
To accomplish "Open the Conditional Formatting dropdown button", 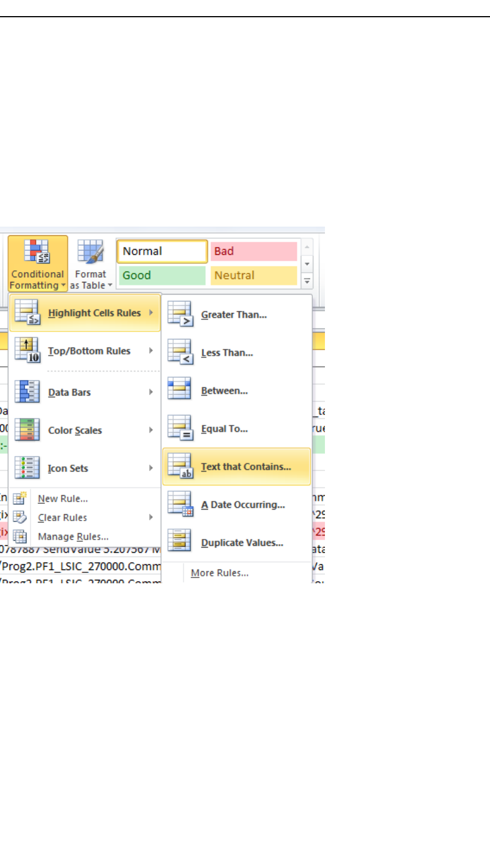I will 37,263.
